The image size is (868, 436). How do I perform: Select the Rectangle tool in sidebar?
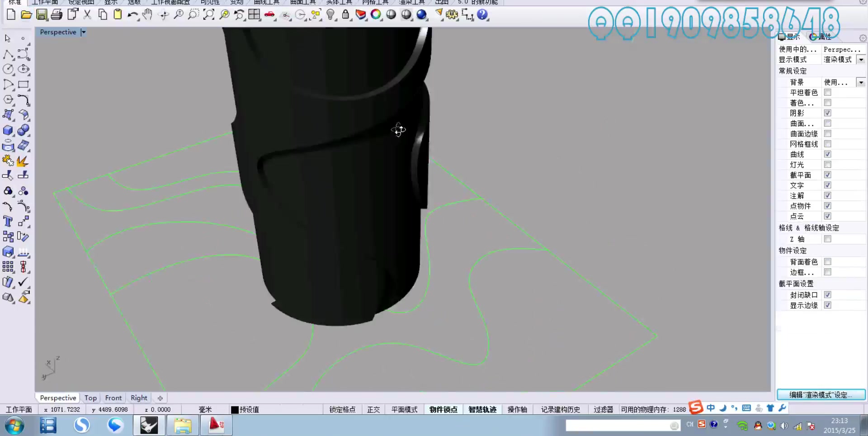(x=23, y=85)
